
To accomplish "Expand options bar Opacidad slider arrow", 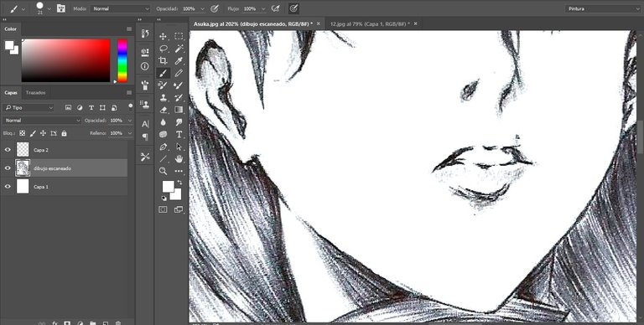I will pos(202,8).
